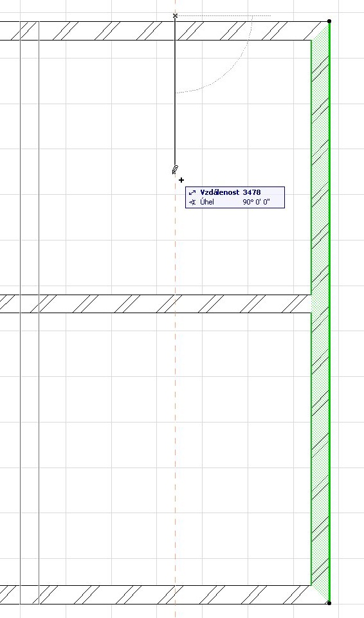Edit the Úhel value 90° 0' 0"
364x618 pixels.
[x=257, y=202]
